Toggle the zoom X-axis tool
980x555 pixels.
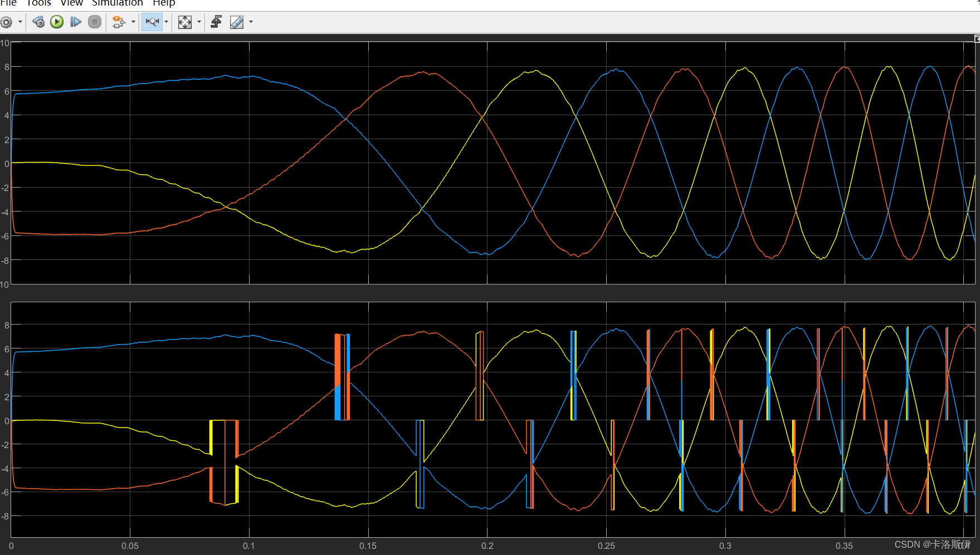(x=152, y=22)
